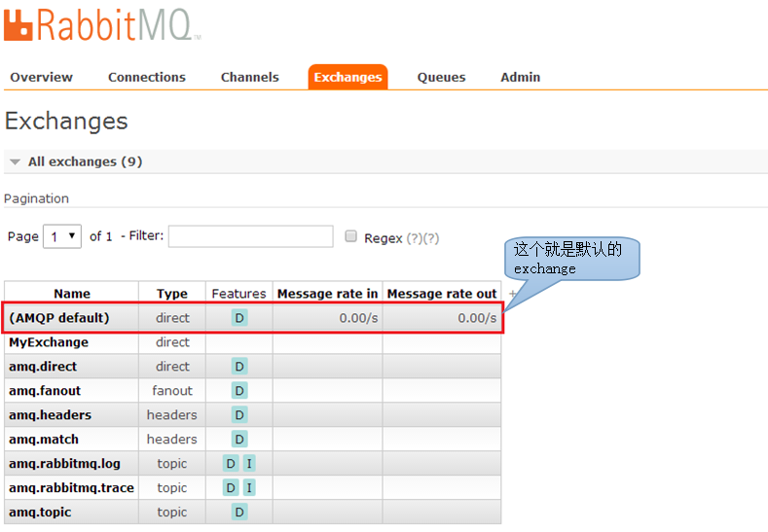Click the RabbitMQ logo
Image resolution: width=768 pixels, height=532 pixels.
coord(102,24)
